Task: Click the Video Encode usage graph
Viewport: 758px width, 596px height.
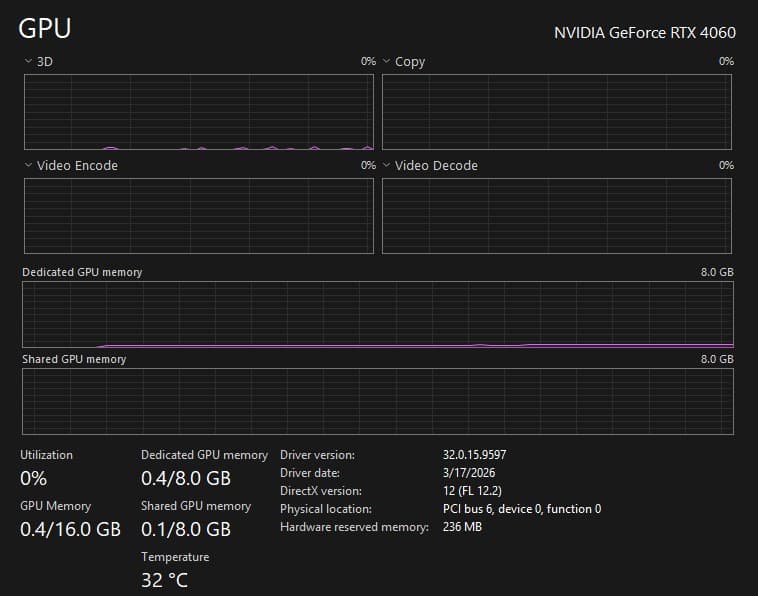Action: [x=199, y=216]
